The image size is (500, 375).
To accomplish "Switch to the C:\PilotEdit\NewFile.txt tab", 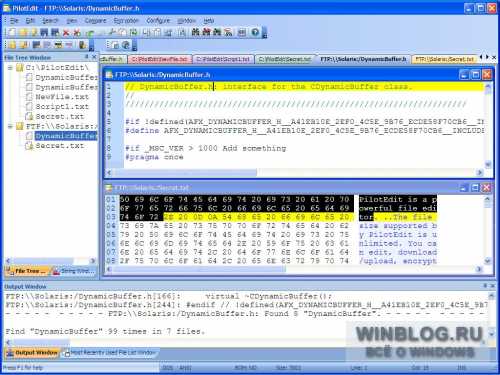I will click(x=160, y=59).
